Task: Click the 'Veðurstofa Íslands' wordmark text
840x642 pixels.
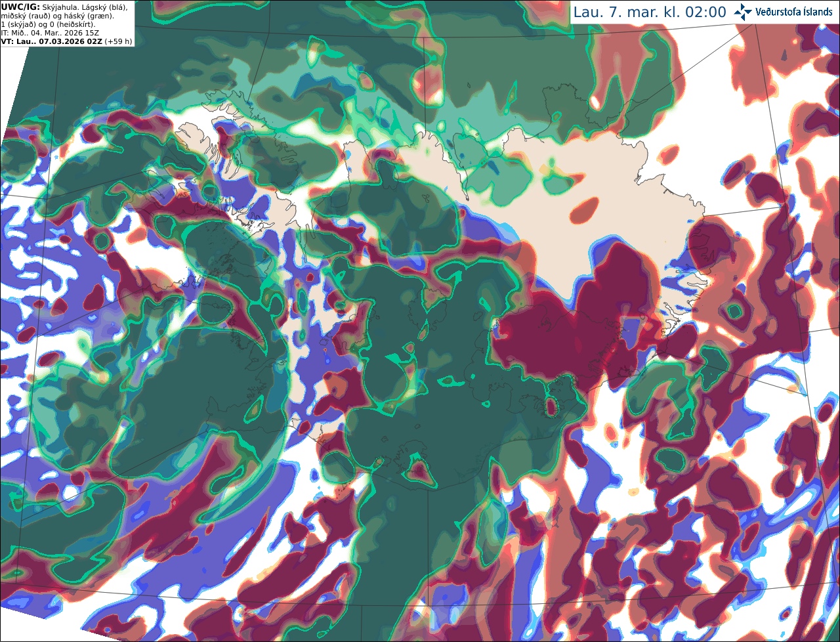Action: 793,12
